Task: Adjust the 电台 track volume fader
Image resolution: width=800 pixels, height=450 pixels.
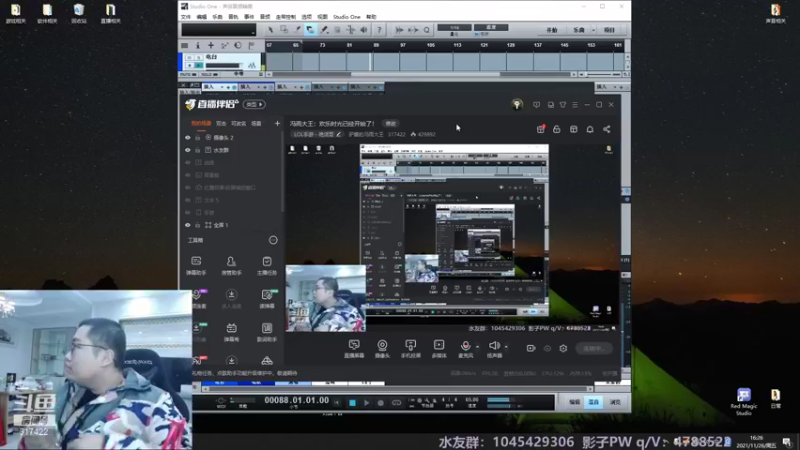Action: (x=222, y=66)
